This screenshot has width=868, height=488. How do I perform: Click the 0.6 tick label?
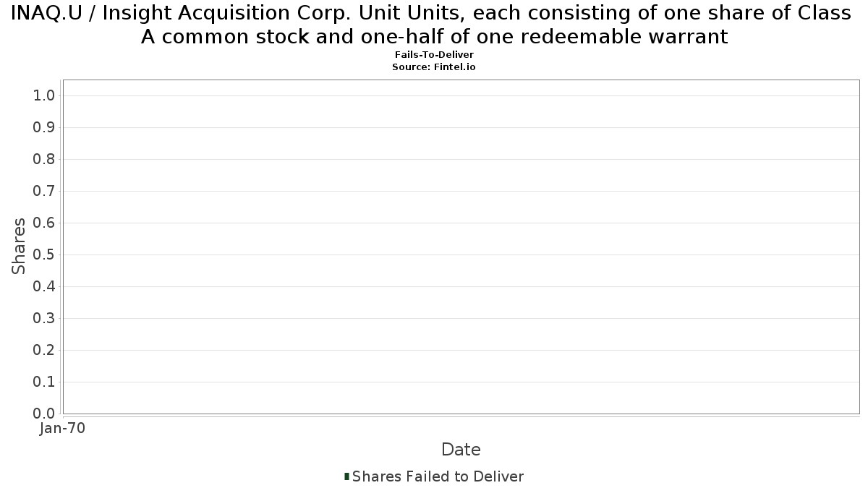(45, 223)
